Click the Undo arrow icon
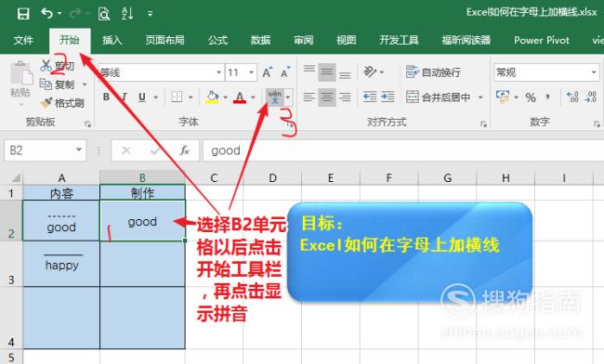The height and width of the screenshot is (364, 604). pos(46,14)
